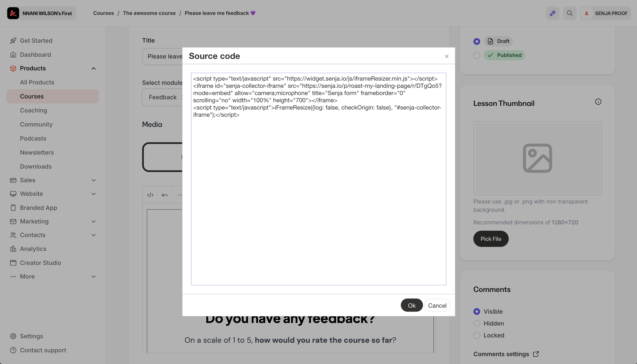Click the Creator Studio icon
Screen dimensions: 637x364
[x=13, y=263]
